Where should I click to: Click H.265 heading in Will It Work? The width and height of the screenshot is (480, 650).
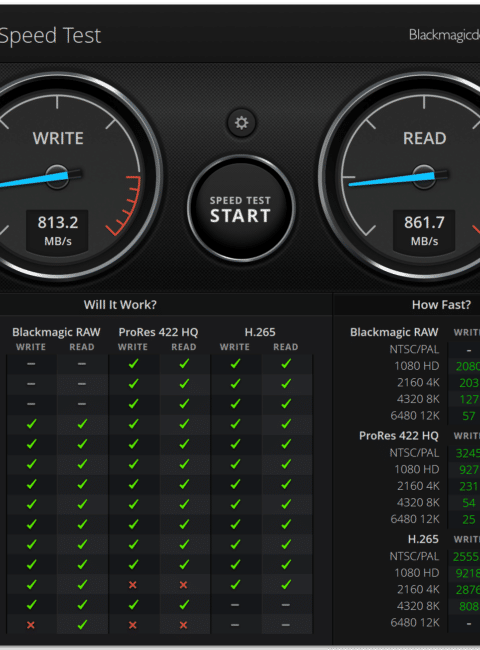point(260,332)
